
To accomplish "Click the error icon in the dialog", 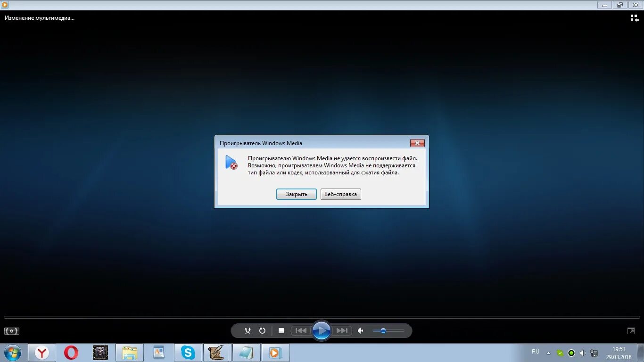I will [231, 162].
